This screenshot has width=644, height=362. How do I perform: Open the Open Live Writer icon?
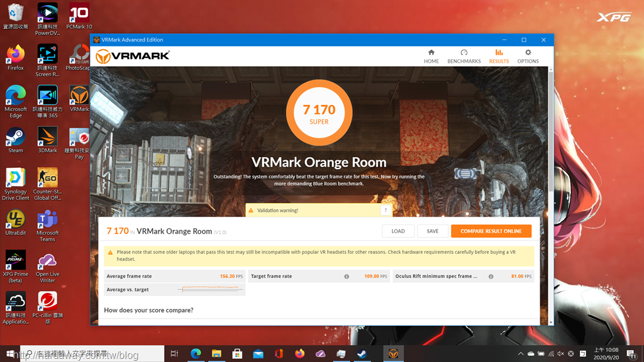[x=47, y=266]
